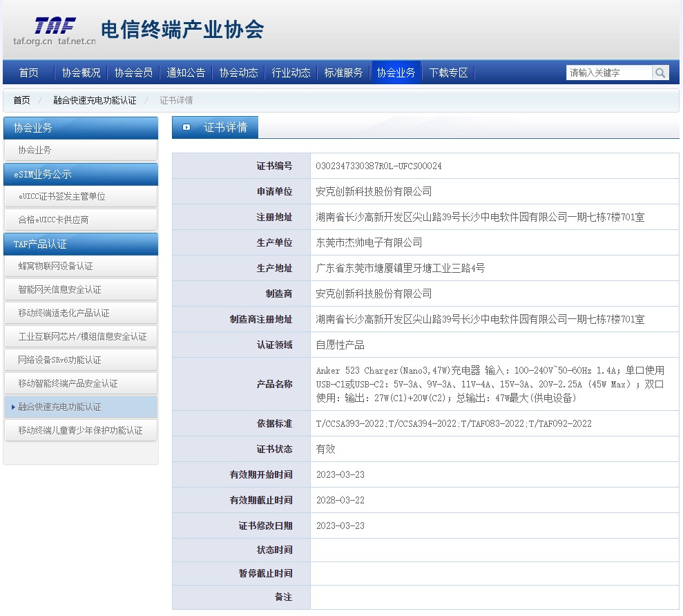Screen dimensions: 683x616
Task: Open the 协会会员 menu
Action: pos(134,73)
